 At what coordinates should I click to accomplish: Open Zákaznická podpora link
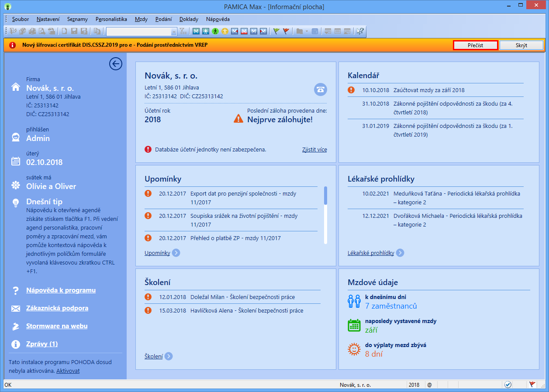(57, 308)
